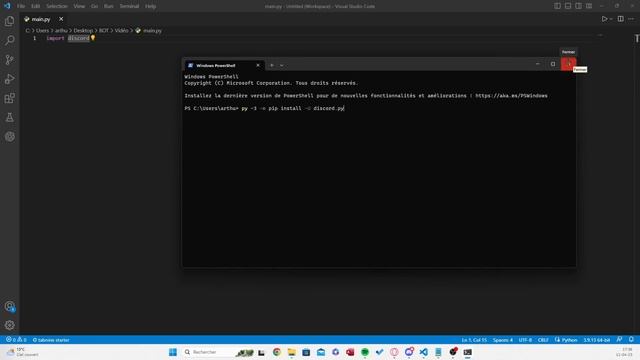The width and height of the screenshot is (640, 360).
Task: Click the Users breadcrumb segment
Action: 42,30
